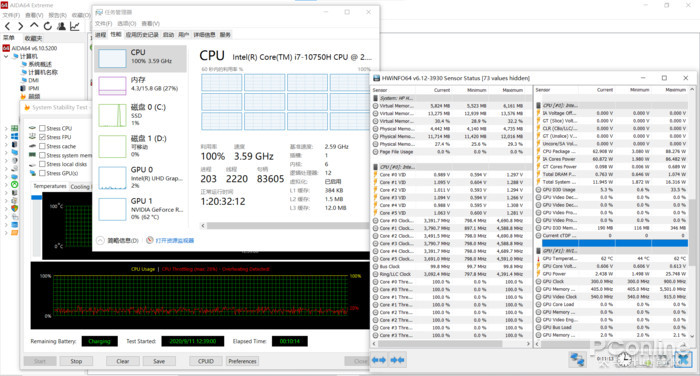Enable the Stress cache checkbox
The height and width of the screenshot is (376, 700).
click(42, 146)
